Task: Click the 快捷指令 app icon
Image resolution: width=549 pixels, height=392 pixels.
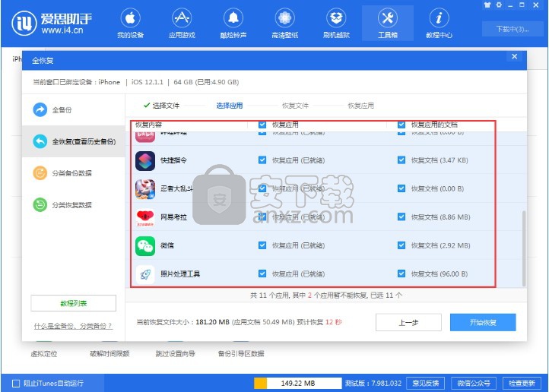Action: pos(145,160)
